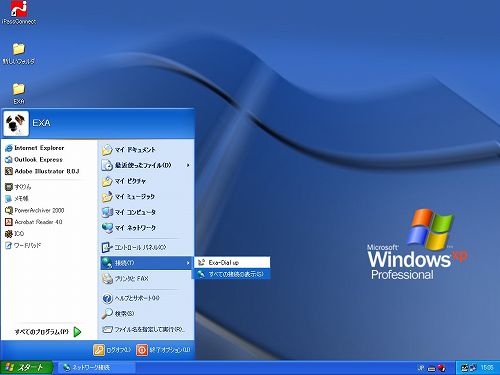The height and width of the screenshot is (375, 500).
Task: Open My Computer (マイ コンピュータ)
Action: [129, 212]
